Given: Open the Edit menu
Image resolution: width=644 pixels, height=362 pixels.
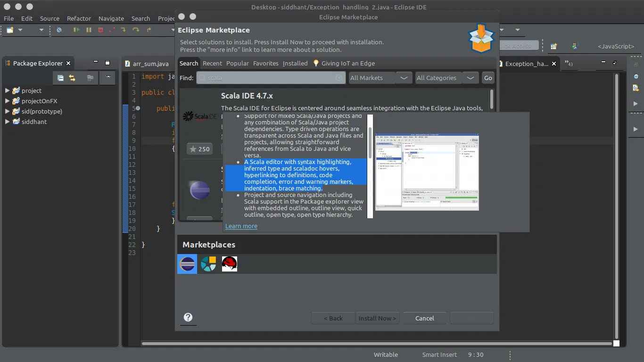Looking at the screenshot, I should click(27, 18).
